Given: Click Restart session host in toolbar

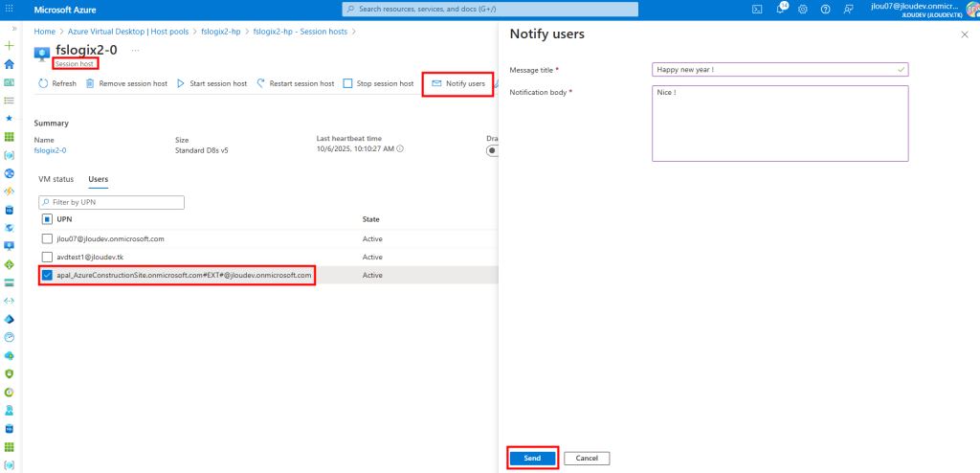Looking at the screenshot, I should pyautogui.click(x=296, y=83).
